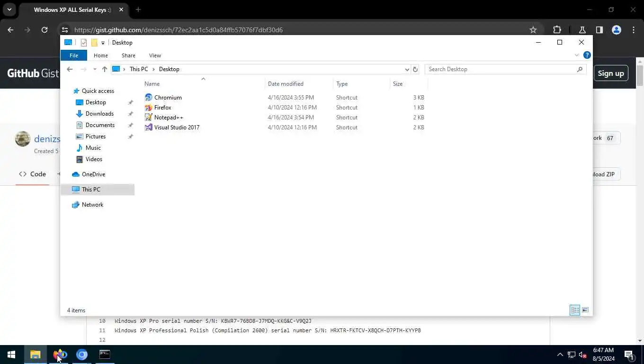Open the Customize Quick Access Toolbar dropdown
Image resolution: width=644 pixels, height=364 pixels.
103,43
